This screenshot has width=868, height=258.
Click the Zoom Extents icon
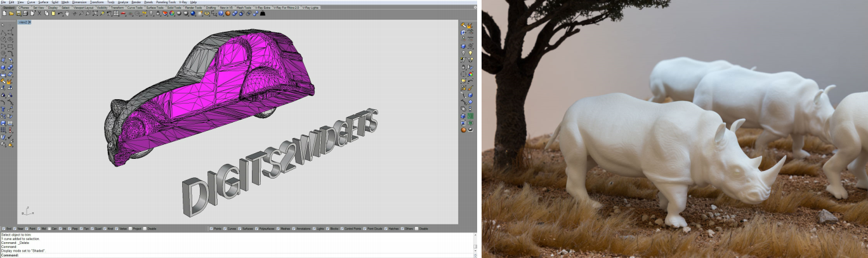point(95,13)
